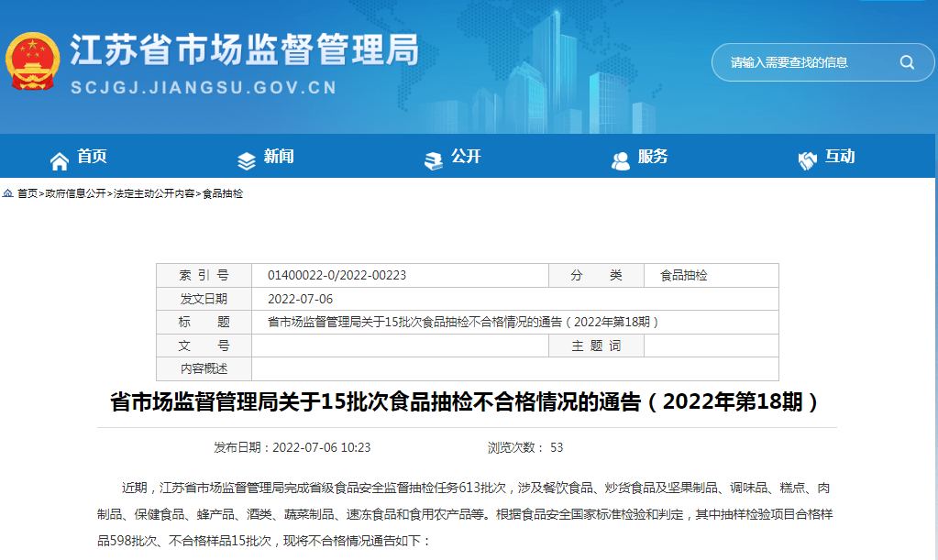The width and height of the screenshot is (938, 560).
Task: Click the 内容概述 label cell
Action: (204, 368)
